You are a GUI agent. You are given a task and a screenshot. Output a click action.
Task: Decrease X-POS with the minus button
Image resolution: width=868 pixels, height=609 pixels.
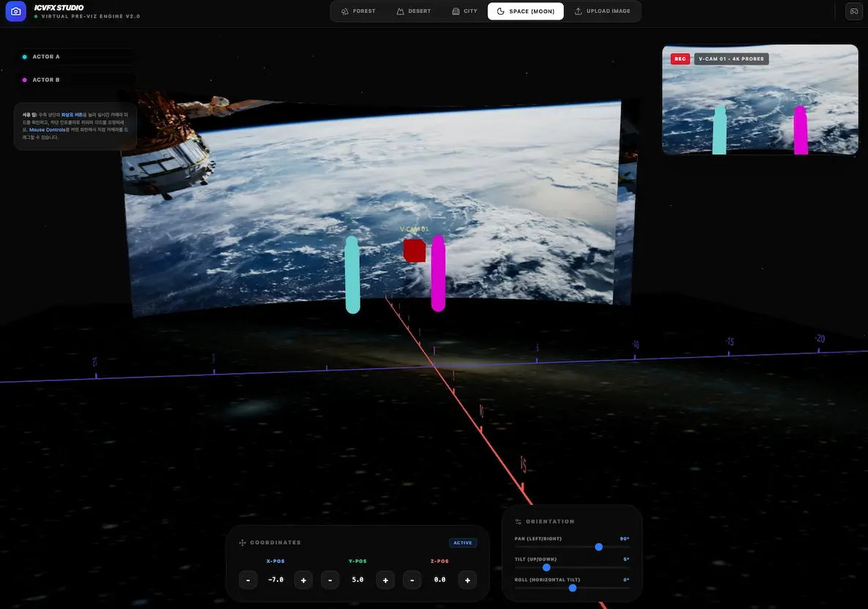[x=248, y=580]
